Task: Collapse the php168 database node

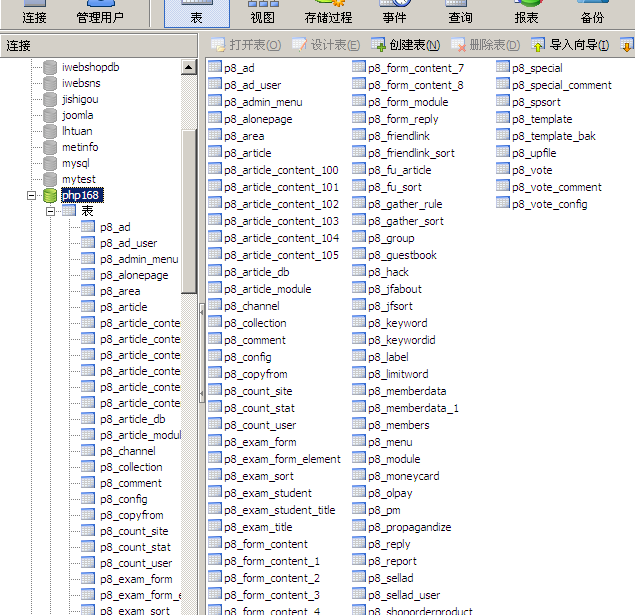Action: (31, 196)
